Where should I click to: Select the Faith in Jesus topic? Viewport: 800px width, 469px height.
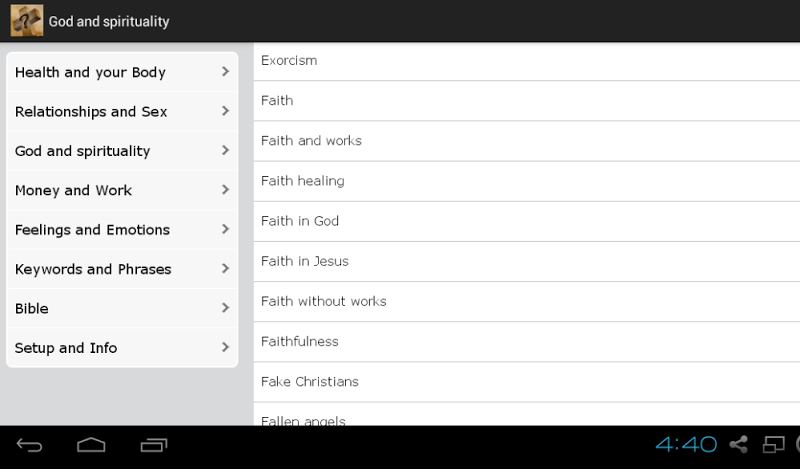527,261
